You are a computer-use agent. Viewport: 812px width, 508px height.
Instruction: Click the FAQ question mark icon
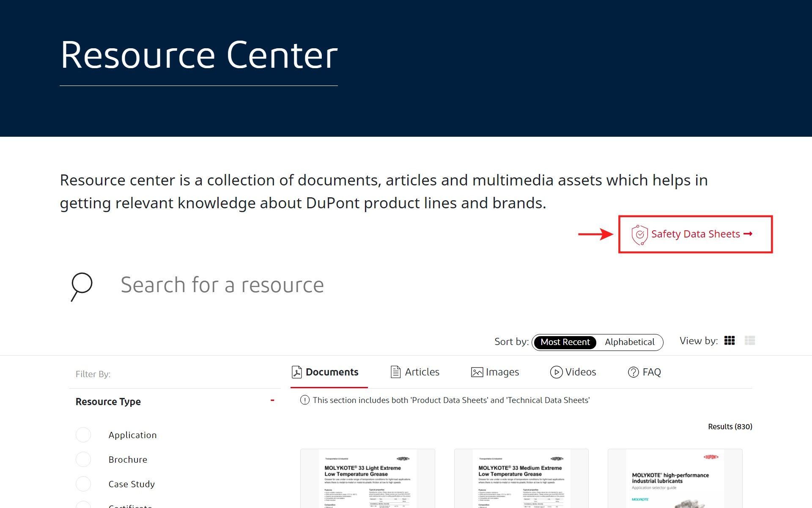click(x=634, y=372)
